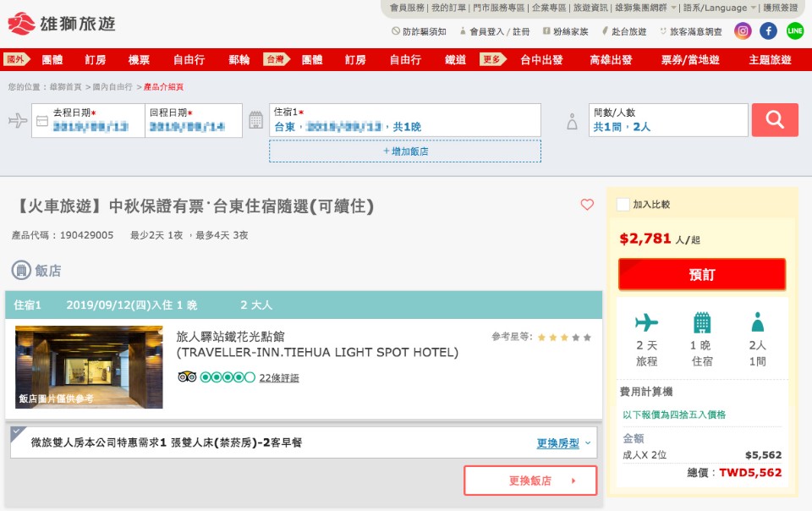The image size is (812, 511).
Task: Open the 去程日期 date picker
Action: 88,121
